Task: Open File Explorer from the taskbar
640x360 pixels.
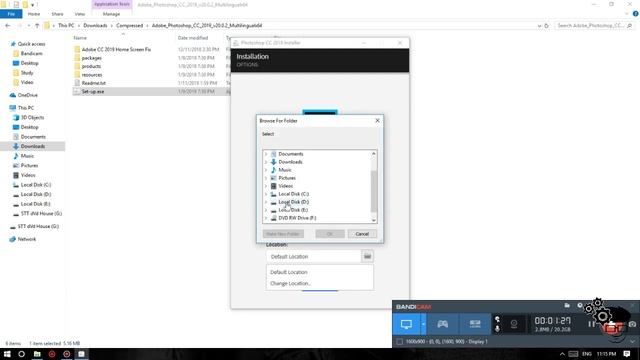Action: pos(37,354)
